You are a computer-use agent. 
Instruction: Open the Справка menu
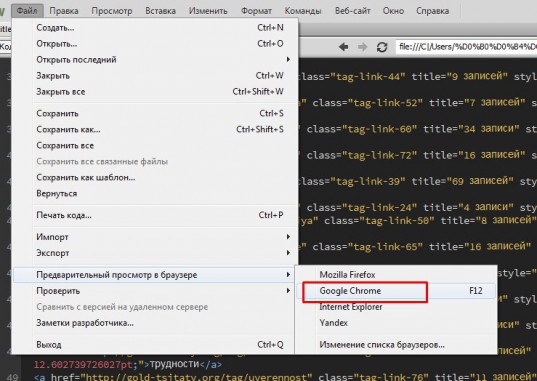(432, 11)
